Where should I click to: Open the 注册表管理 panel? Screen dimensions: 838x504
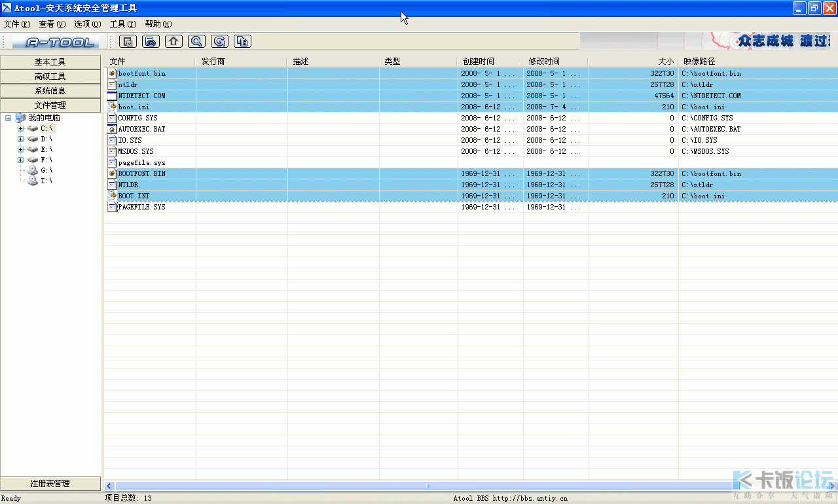tap(50, 484)
